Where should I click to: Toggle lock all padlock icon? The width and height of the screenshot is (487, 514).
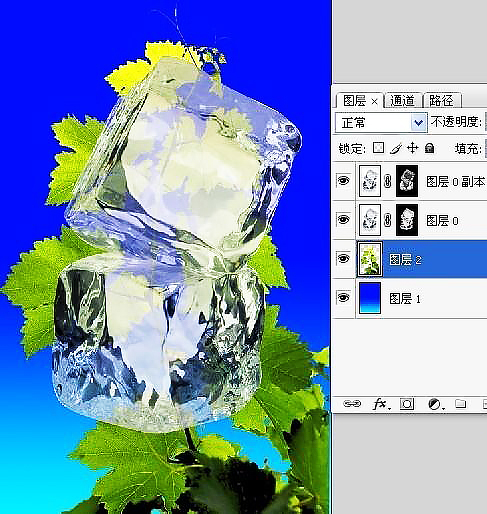[430, 148]
